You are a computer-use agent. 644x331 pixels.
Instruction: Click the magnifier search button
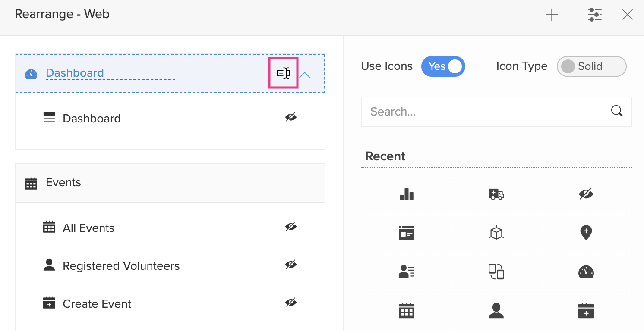[617, 111]
